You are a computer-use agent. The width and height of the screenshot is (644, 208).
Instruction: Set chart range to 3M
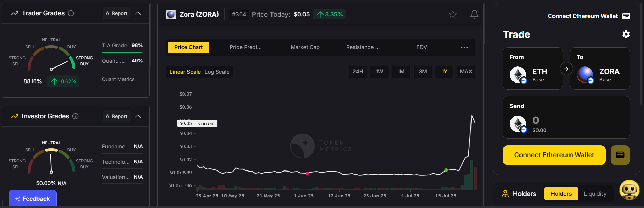423,72
